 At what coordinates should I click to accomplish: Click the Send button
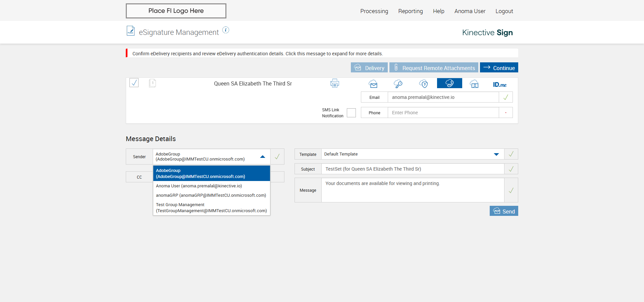tap(504, 211)
